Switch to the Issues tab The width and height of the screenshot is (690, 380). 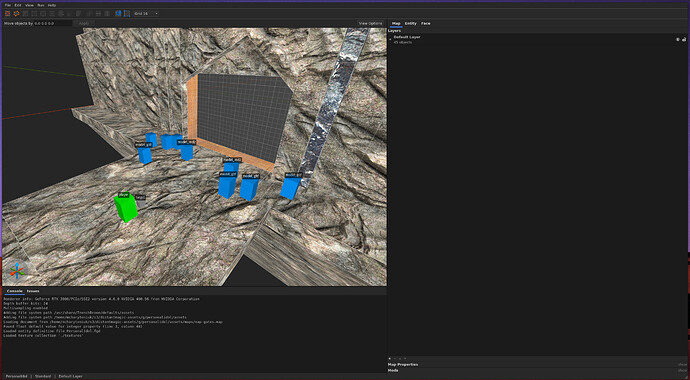(33, 291)
